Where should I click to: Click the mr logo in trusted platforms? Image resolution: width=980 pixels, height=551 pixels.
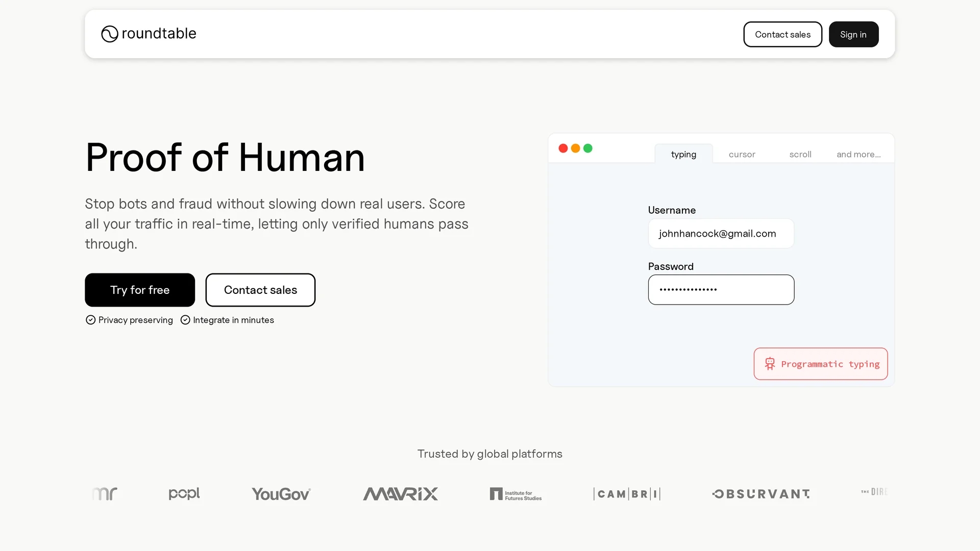105,494
